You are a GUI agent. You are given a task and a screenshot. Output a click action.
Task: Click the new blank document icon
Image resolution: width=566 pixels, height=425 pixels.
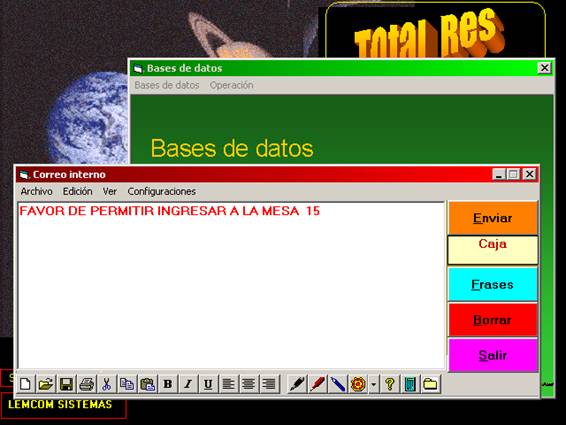point(26,384)
